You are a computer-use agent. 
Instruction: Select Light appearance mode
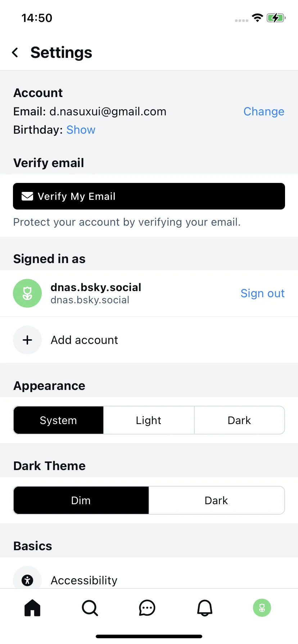point(149,420)
